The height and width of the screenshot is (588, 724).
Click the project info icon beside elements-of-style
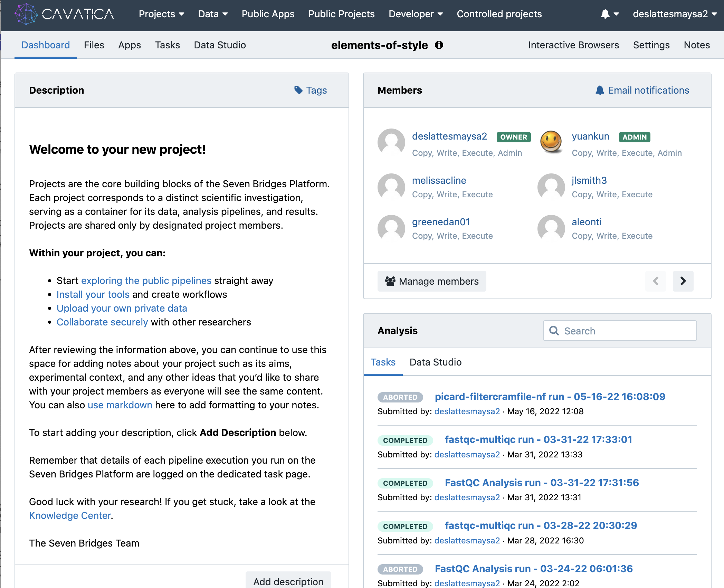tap(439, 45)
